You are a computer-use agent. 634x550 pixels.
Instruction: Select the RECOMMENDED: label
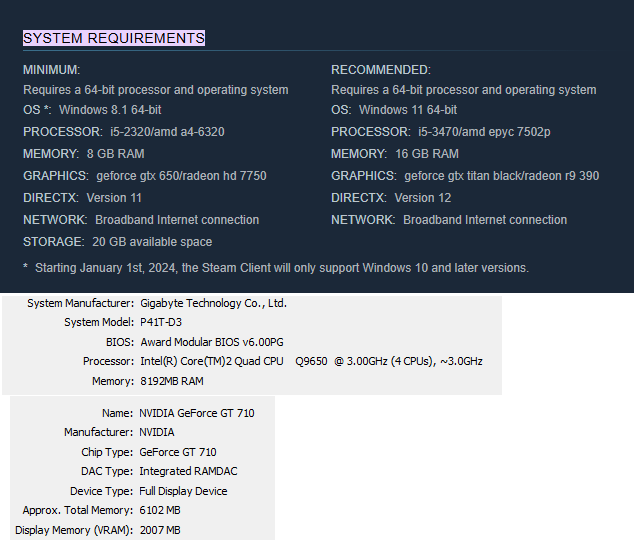point(381,70)
